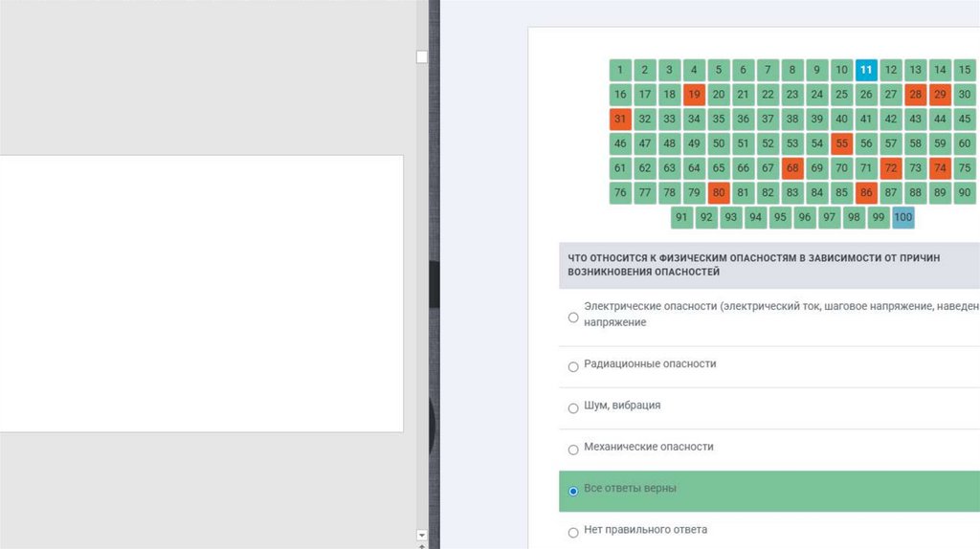Viewport: 980px width, 549px height.
Task: Pick the 'Шум, вибрация' radio button
Action: point(573,407)
